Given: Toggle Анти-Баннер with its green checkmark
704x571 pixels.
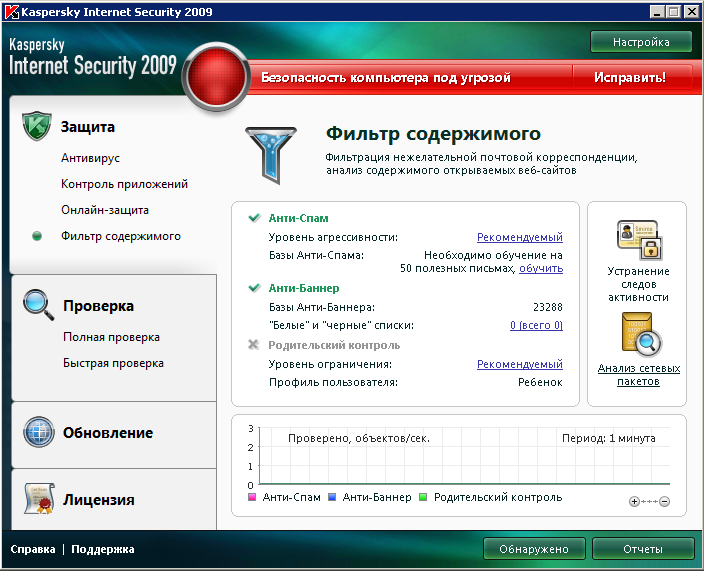Looking at the screenshot, I should tap(254, 288).
